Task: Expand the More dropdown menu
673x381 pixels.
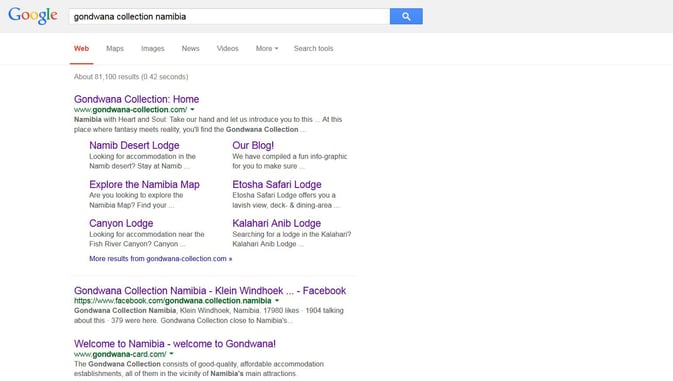Action: click(x=267, y=48)
